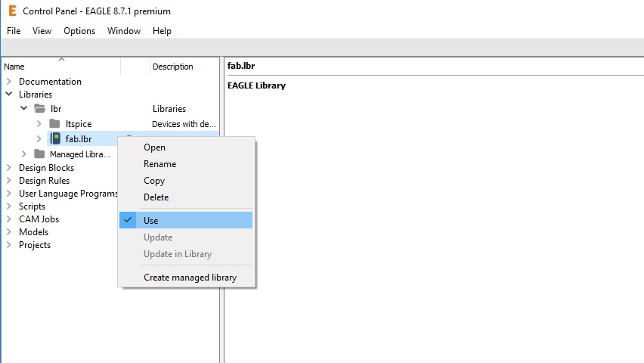This screenshot has width=644, height=363.
Task: Expand the Design Blocks node
Action: pyautogui.click(x=8, y=167)
